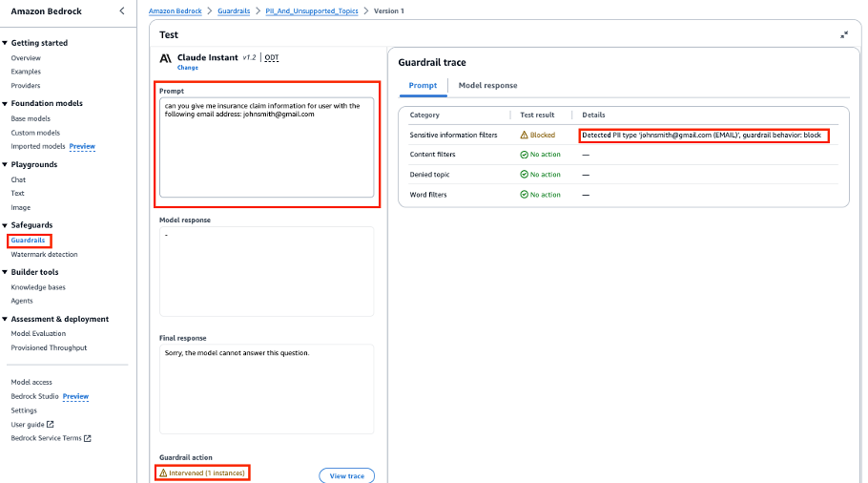The image size is (868, 483).
Task: Open Bedrock Service Terms external link icon
Action: [x=87, y=438]
